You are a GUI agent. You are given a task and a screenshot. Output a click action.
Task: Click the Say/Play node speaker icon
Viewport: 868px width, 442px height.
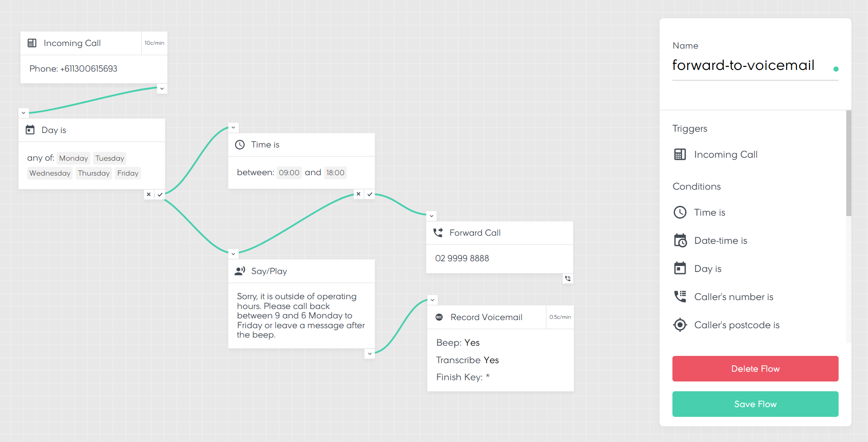[x=240, y=271]
